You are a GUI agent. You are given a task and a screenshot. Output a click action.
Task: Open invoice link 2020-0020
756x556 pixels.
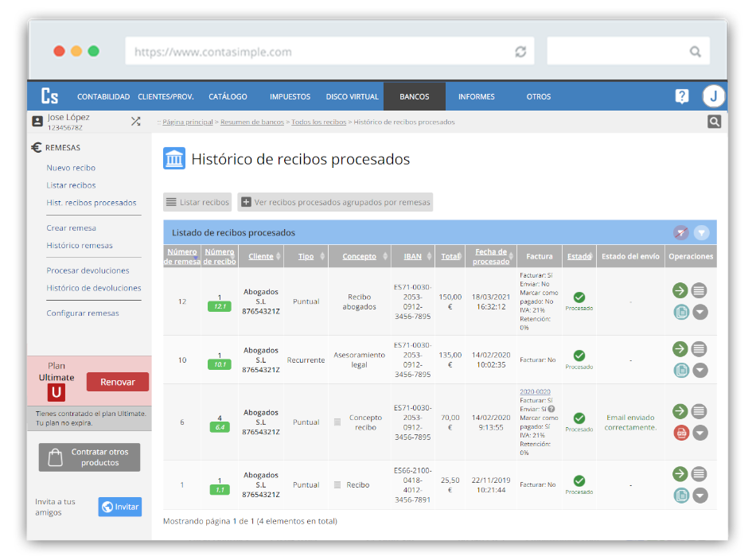(535, 391)
